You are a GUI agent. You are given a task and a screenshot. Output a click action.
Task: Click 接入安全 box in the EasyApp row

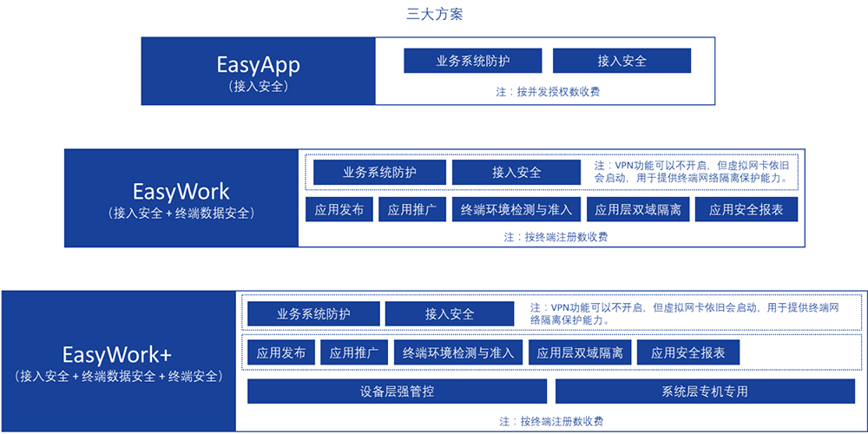click(x=621, y=61)
